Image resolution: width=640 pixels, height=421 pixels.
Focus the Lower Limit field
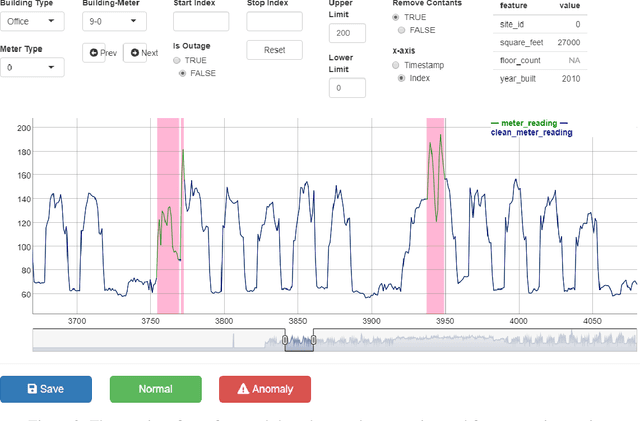(x=347, y=88)
